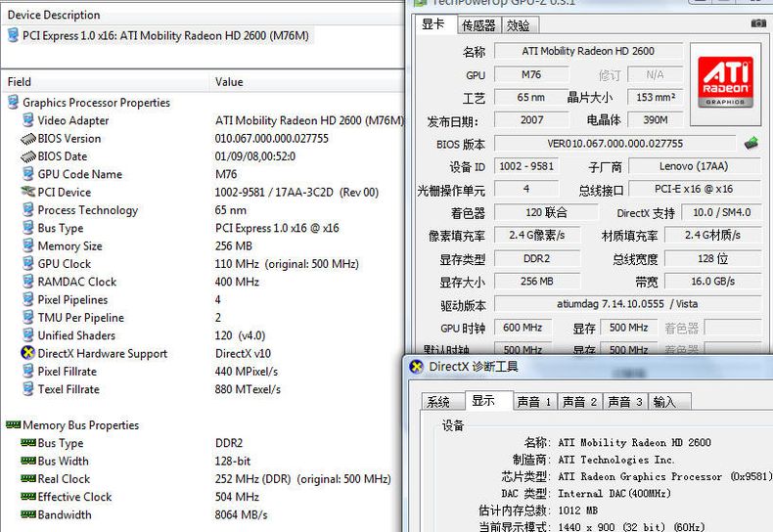
Task: Click the Pixel Fillrate row icon
Action: [x=28, y=371]
